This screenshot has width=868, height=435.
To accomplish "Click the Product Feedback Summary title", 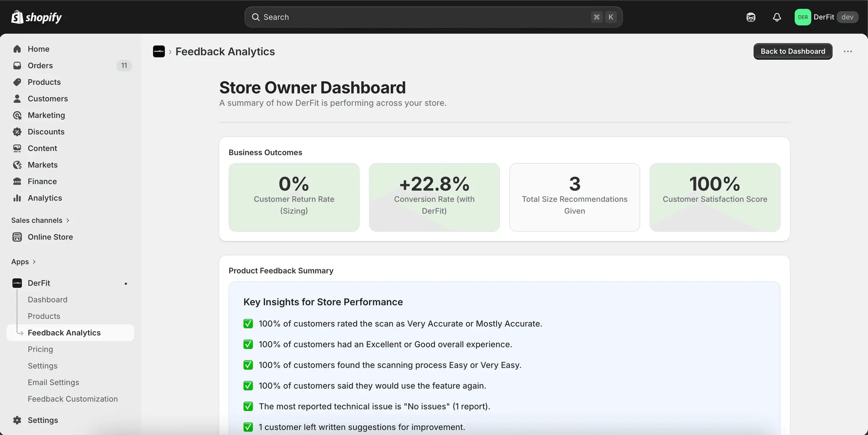I will 281,270.
